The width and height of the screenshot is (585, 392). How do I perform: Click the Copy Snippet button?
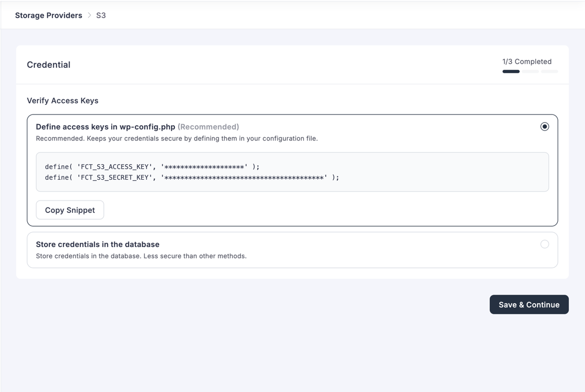70,210
